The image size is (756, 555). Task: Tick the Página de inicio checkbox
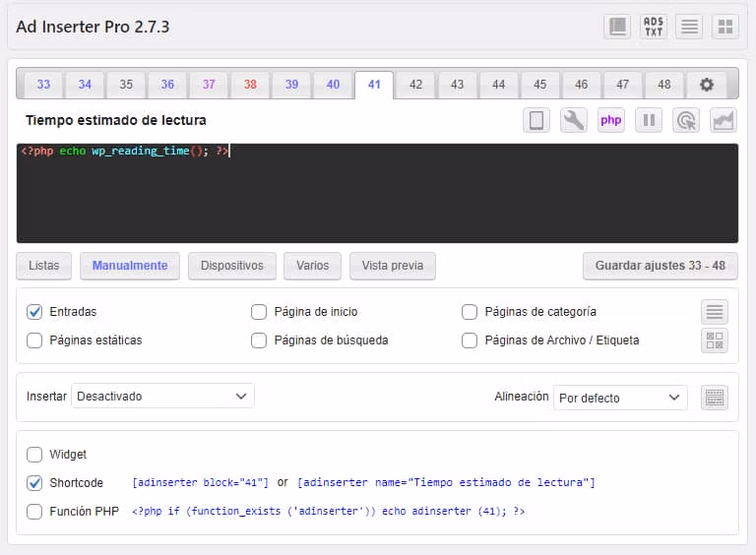(x=259, y=312)
